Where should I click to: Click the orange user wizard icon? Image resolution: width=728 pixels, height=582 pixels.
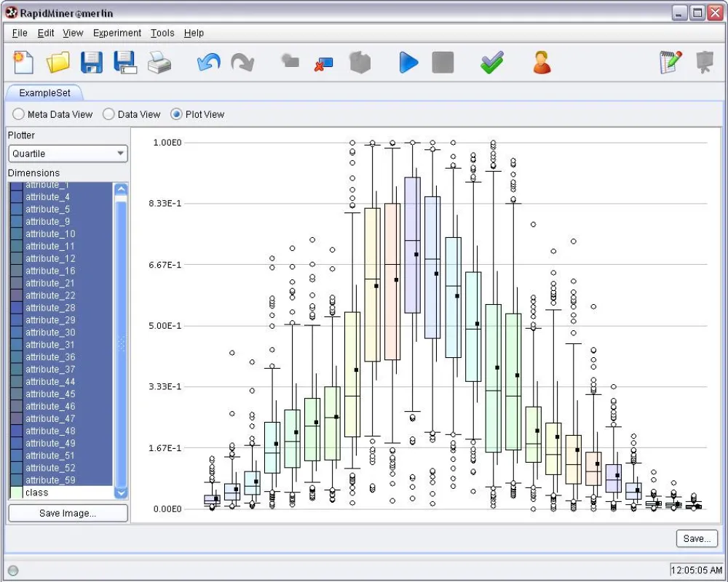click(x=542, y=62)
